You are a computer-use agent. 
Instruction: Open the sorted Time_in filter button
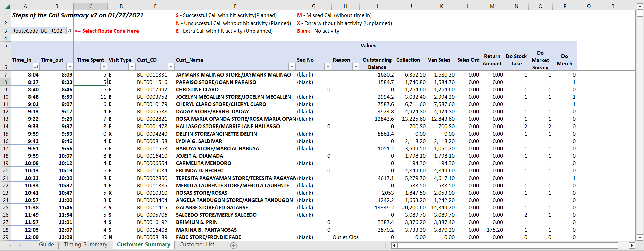click(36, 67)
